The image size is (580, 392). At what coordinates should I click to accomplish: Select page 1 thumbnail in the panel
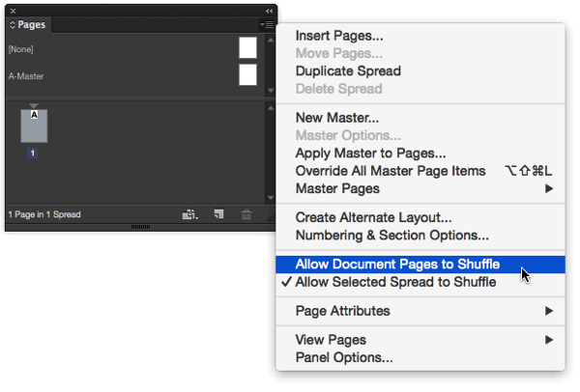(x=34, y=126)
